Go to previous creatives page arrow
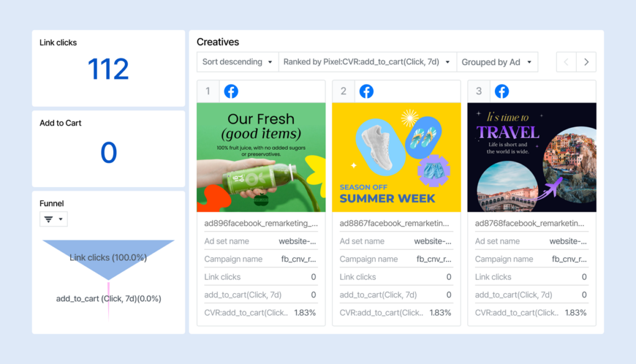Viewport: 636px width, 364px height. [566, 62]
